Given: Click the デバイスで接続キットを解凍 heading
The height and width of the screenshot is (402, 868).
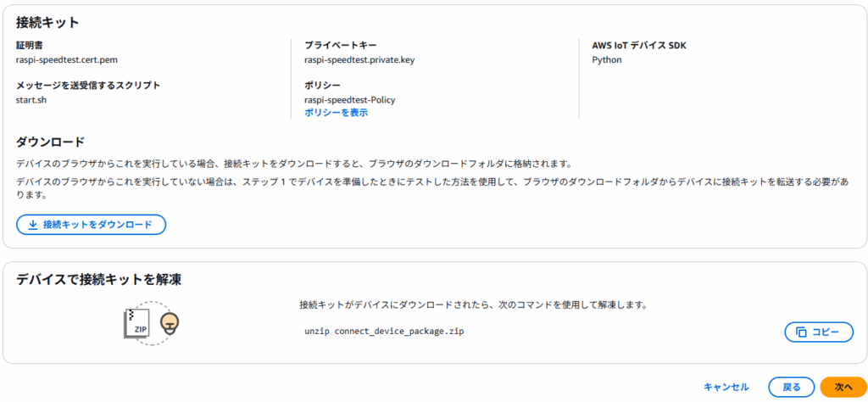Looking at the screenshot, I should 99,280.
